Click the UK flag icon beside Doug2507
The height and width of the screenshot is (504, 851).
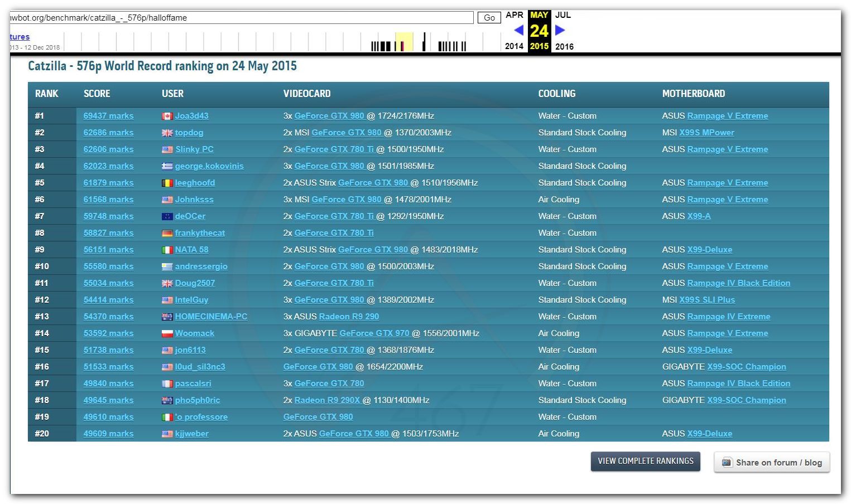click(x=167, y=283)
